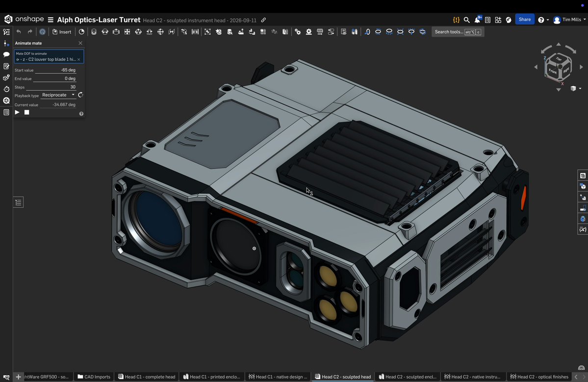Switch to Head C1 - printed enclosure tab
Image resolution: width=588 pixels, height=382 pixels.
211,377
